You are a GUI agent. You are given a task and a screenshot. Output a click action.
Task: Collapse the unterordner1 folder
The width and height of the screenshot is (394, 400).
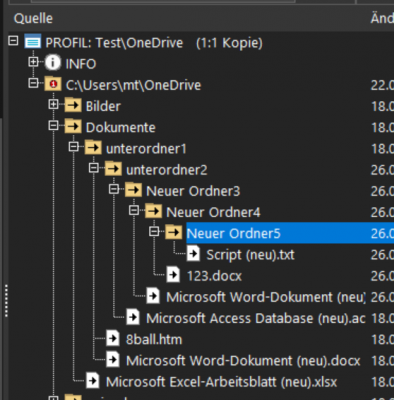pyautogui.click(x=73, y=147)
